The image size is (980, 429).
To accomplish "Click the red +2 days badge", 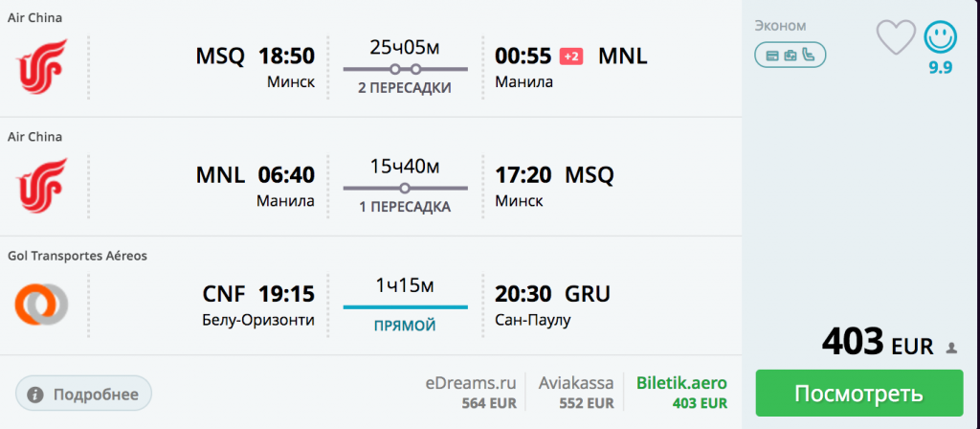I will (x=571, y=56).
